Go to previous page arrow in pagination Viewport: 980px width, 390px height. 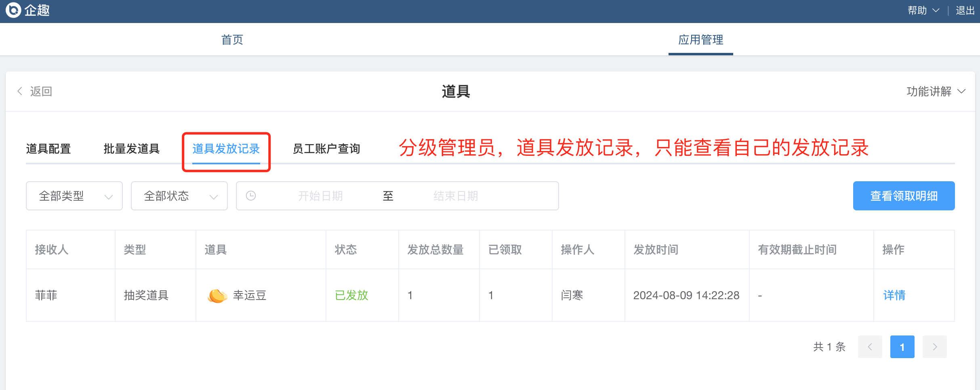(870, 347)
